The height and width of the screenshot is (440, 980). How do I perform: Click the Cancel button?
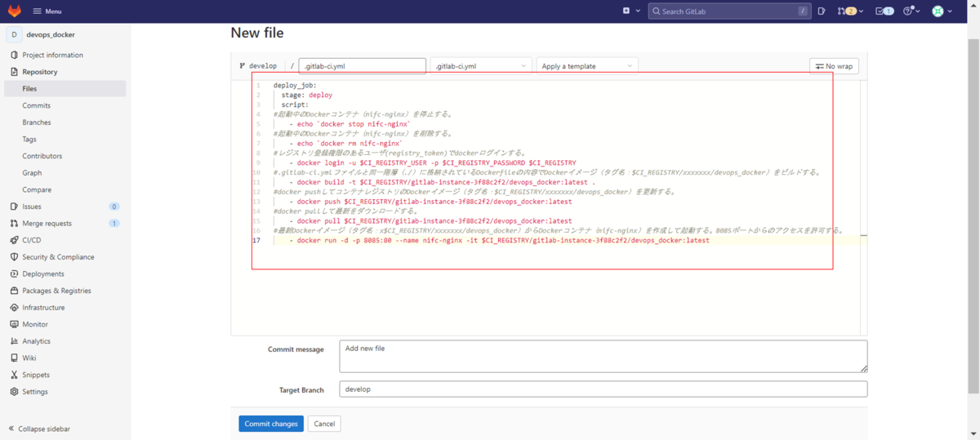click(324, 424)
